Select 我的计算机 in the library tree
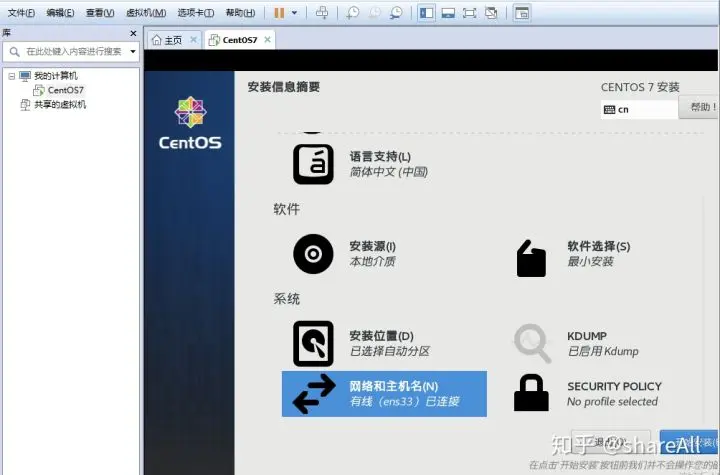 pyautogui.click(x=56, y=76)
